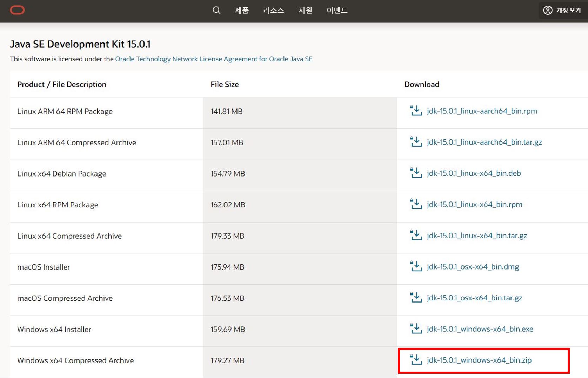Open the 지원 menu

click(x=305, y=11)
